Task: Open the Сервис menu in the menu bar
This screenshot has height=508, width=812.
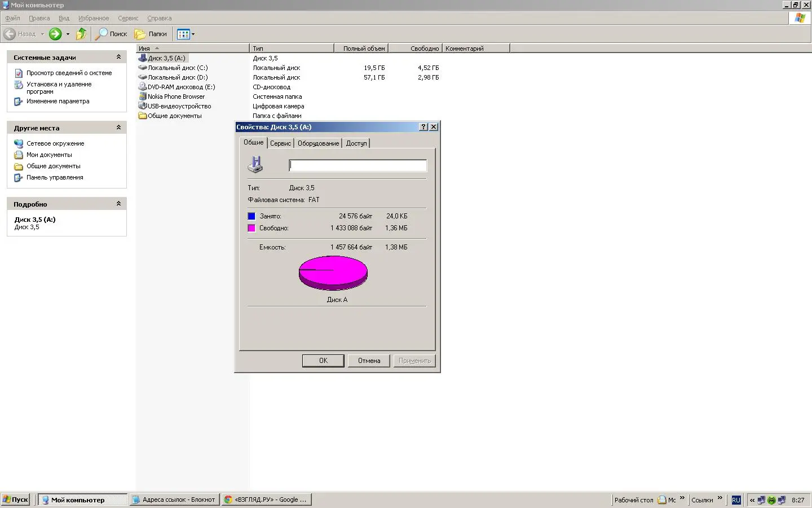Action: point(128,18)
